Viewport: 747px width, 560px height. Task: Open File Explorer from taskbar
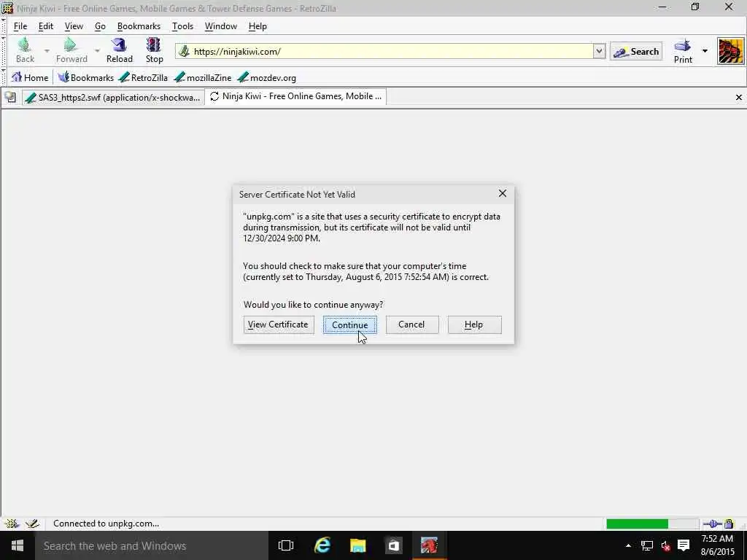[x=357, y=545]
